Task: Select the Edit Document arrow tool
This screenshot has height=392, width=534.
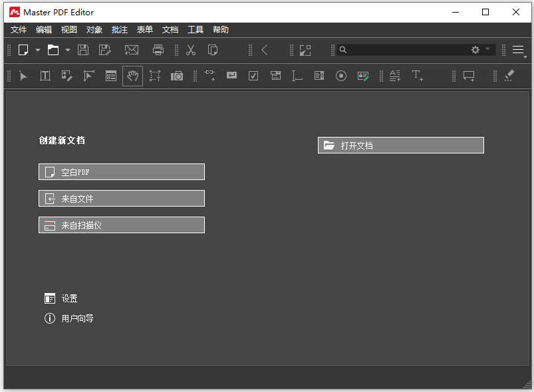Action: pos(23,76)
